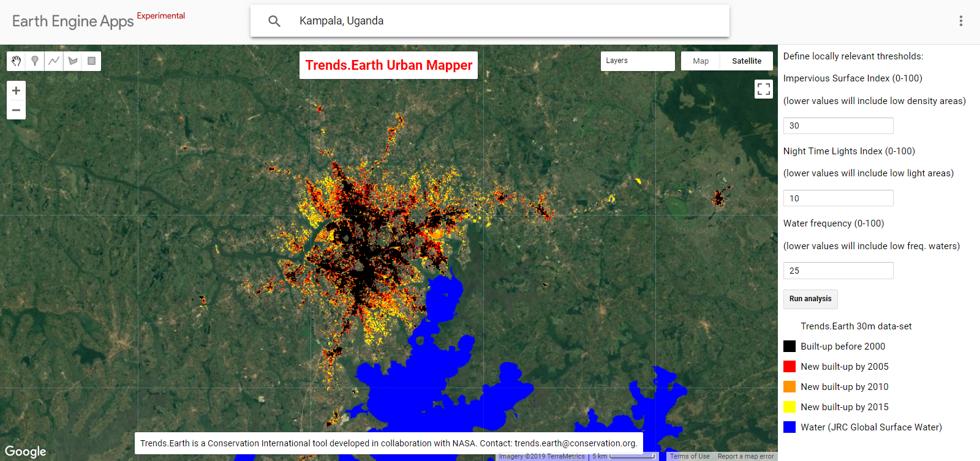980x461 pixels.
Task: Click Report a map error link
Action: [x=745, y=456]
